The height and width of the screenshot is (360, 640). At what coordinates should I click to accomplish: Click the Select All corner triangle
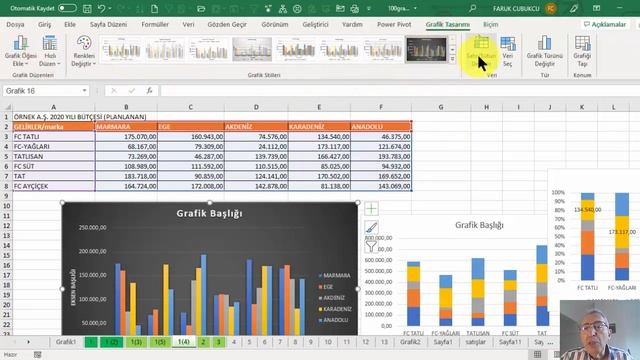(x=7, y=107)
